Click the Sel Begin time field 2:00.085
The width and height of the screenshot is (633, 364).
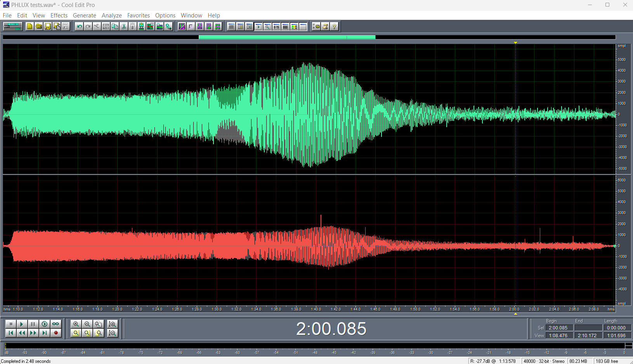(558, 328)
